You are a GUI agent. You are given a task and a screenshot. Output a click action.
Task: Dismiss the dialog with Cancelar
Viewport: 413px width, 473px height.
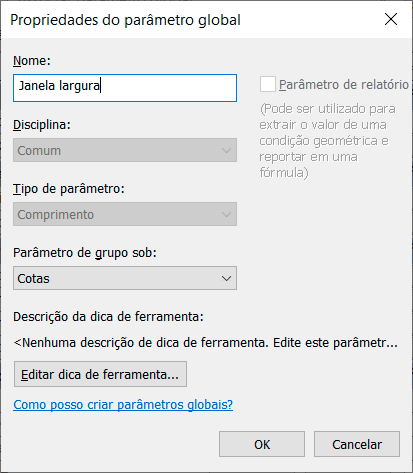point(357,444)
